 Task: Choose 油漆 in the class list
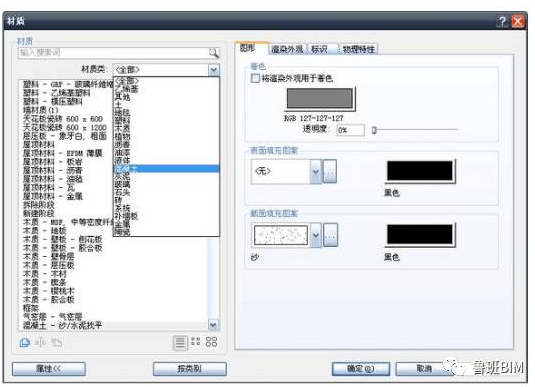[x=166, y=152]
